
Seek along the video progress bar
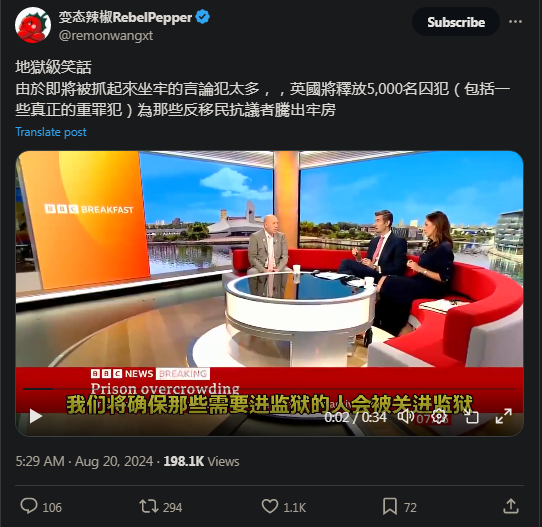click(270, 389)
